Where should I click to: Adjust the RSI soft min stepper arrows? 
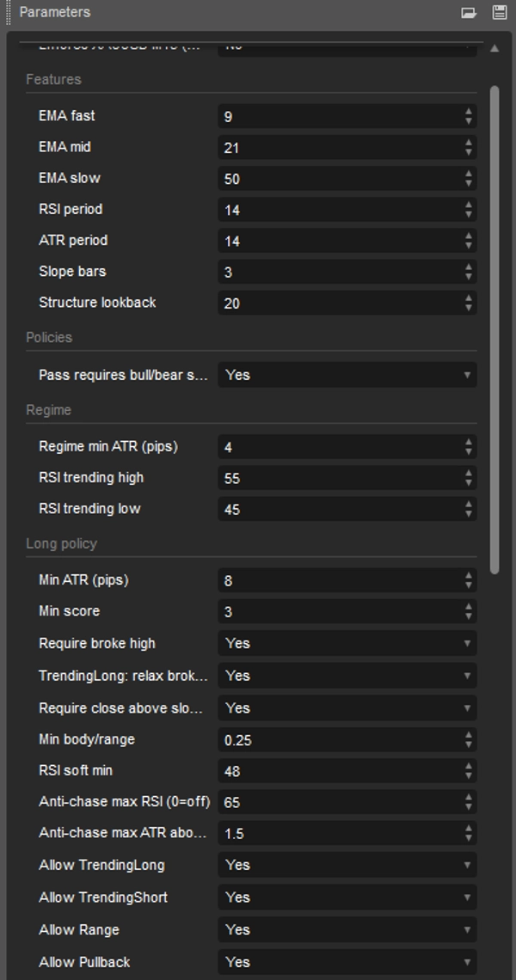pyautogui.click(x=469, y=771)
